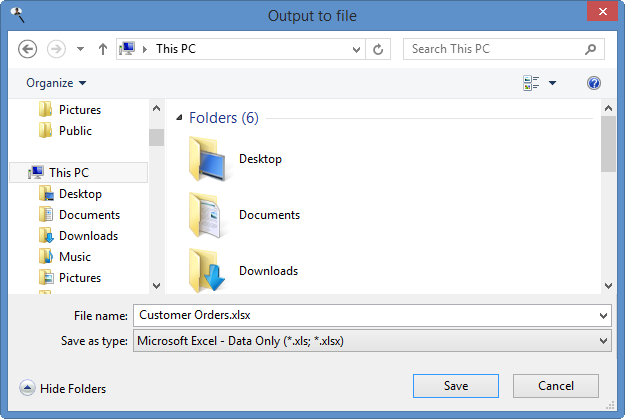Select Documents folder in main pane
Image resolution: width=625 pixels, height=419 pixels.
point(268,214)
